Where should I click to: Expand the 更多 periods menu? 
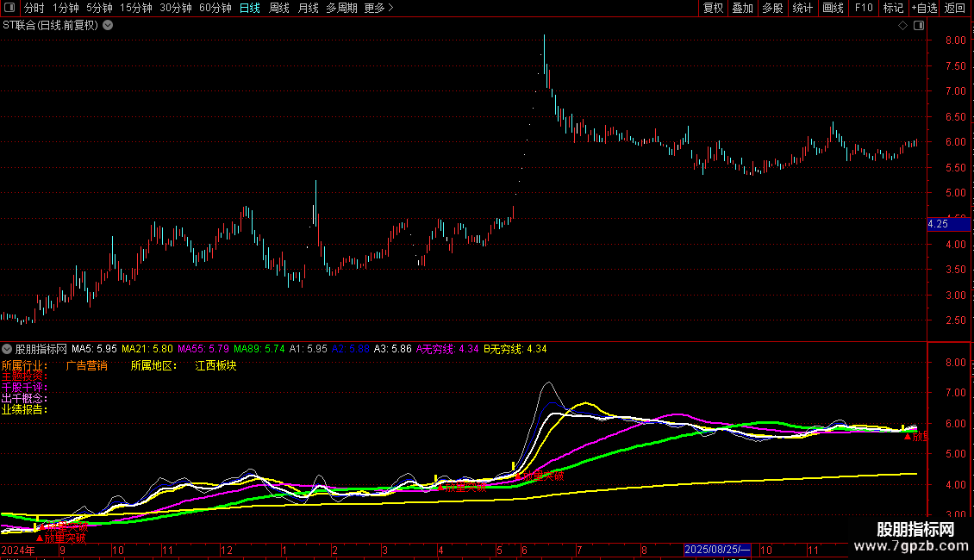(379, 8)
